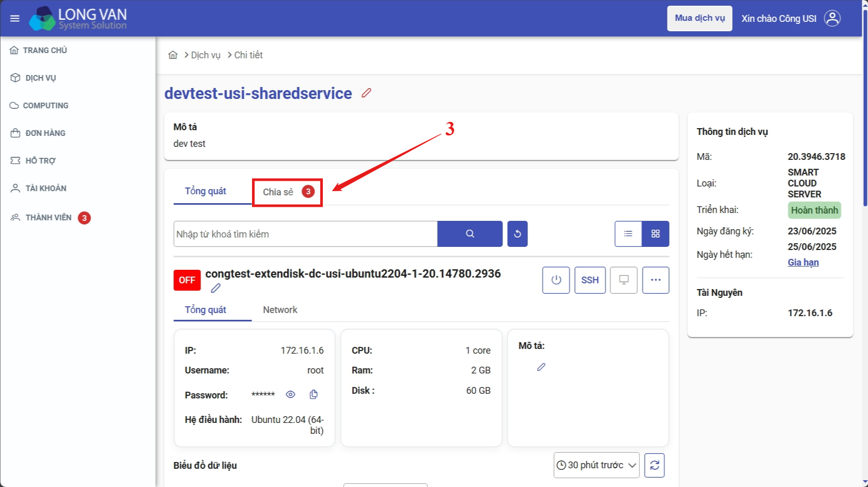Switch to grid view layout
The width and height of the screenshot is (868, 487).
(656, 234)
